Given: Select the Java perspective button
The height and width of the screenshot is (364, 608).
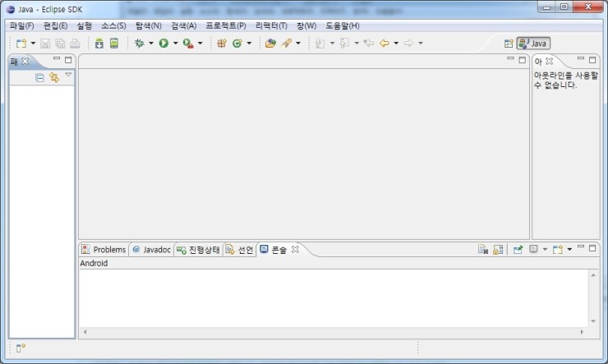Looking at the screenshot, I should tap(533, 43).
